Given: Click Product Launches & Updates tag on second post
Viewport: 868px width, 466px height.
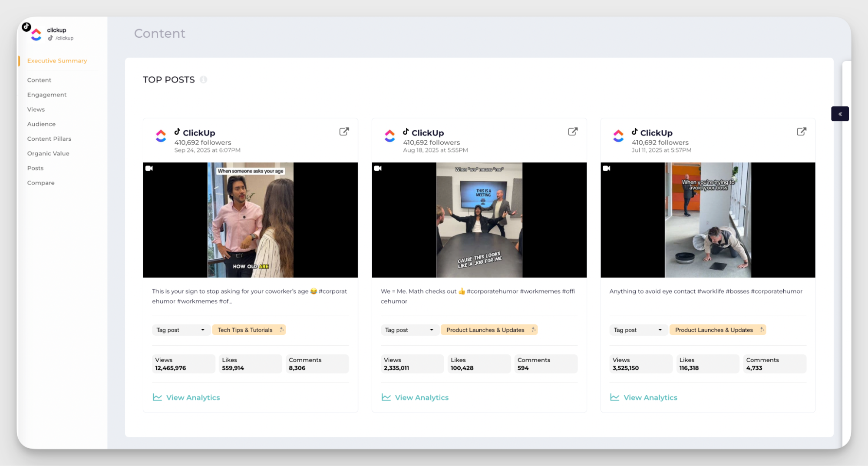Looking at the screenshot, I should pos(485,330).
